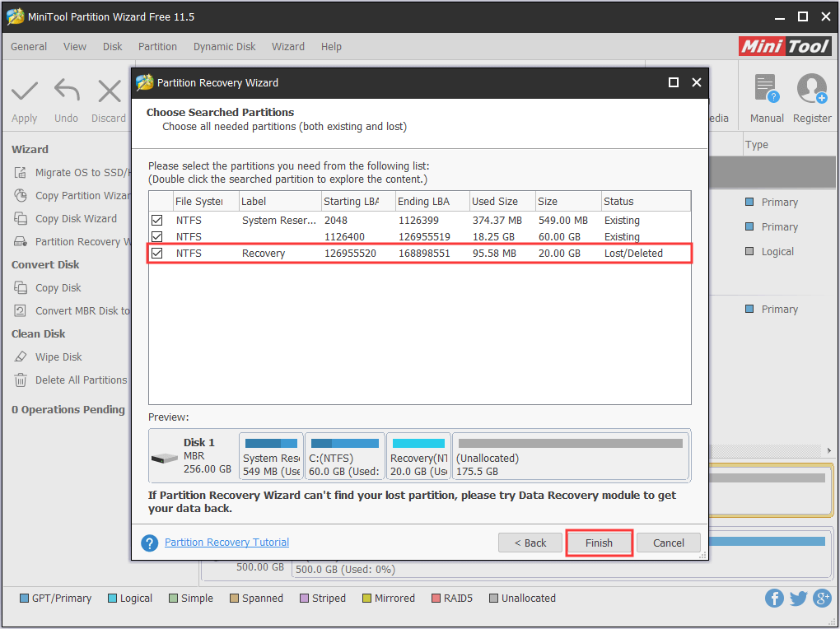Click the Mirrored legend swatch
The width and height of the screenshot is (840, 629).
366,598
